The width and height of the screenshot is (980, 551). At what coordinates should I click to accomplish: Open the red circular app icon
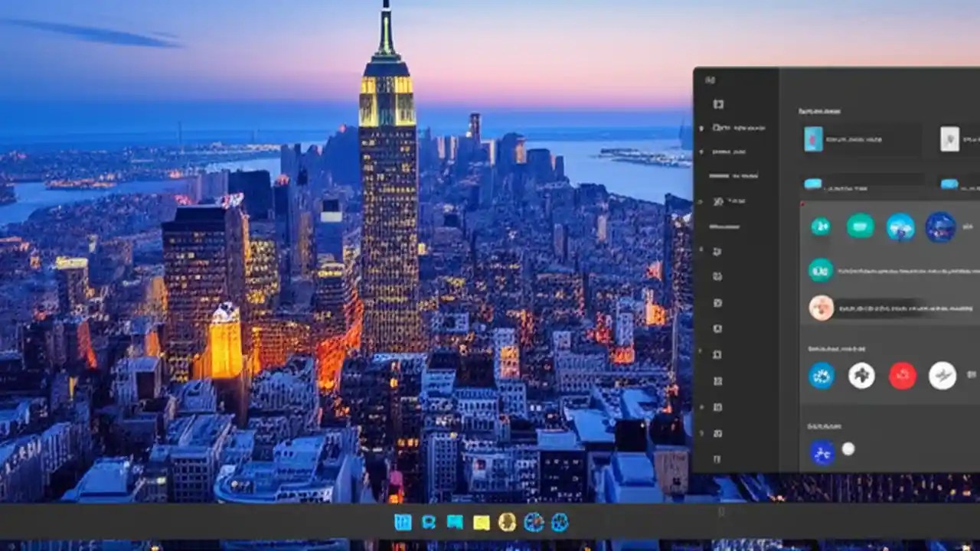tap(902, 375)
